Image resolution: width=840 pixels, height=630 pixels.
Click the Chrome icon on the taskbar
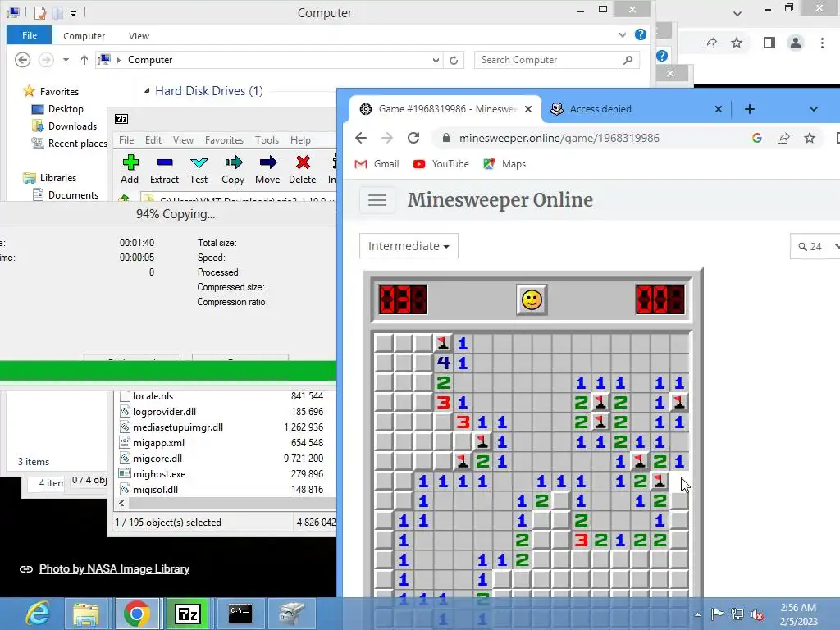(x=137, y=614)
